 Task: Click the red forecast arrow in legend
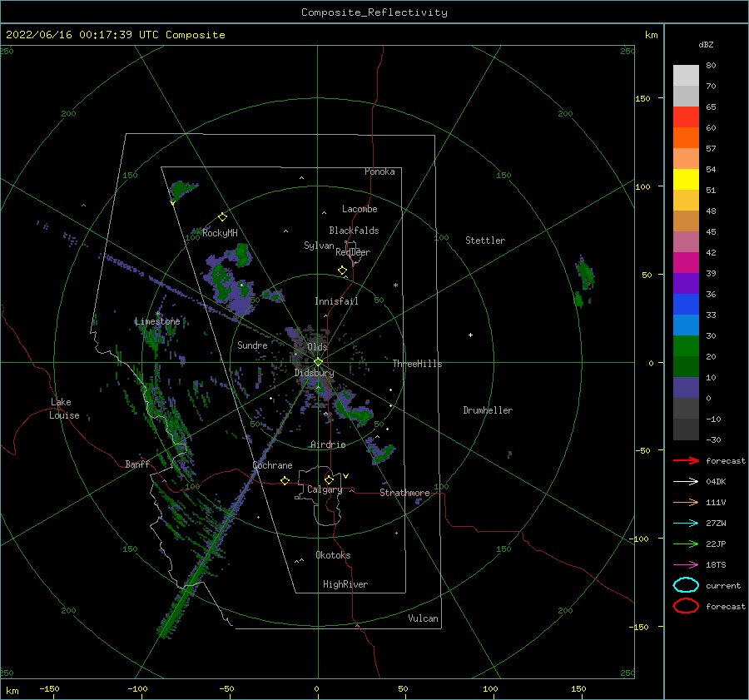click(686, 460)
